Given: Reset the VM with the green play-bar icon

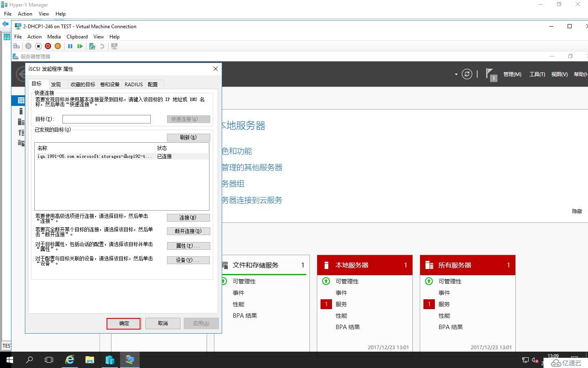Looking at the screenshot, I should point(80,46).
